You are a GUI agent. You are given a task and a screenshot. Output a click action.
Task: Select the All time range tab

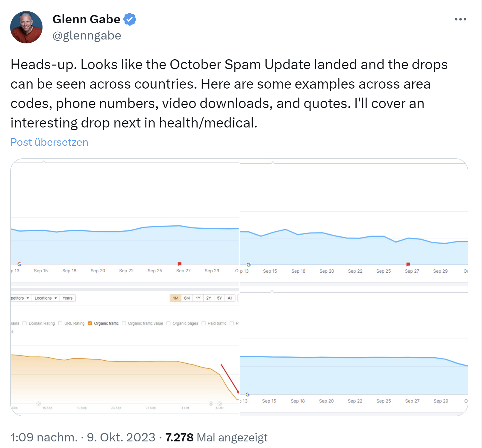[230, 298]
